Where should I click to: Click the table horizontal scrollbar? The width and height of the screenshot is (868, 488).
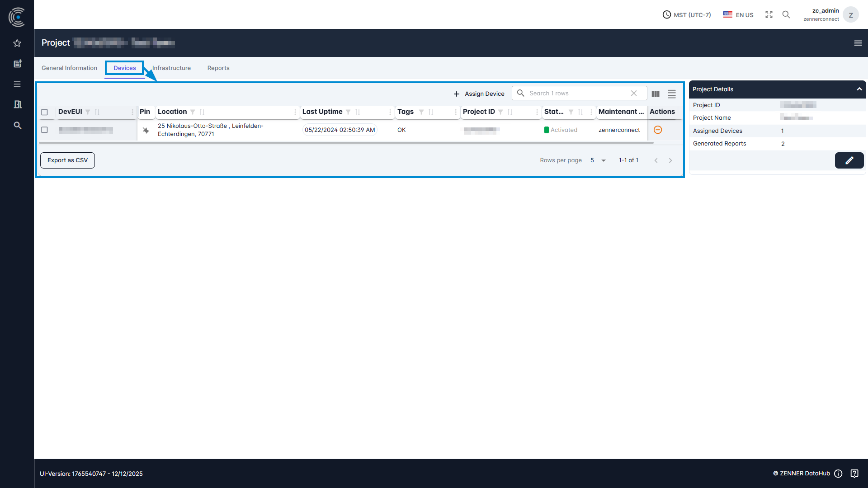pos(346,143)
